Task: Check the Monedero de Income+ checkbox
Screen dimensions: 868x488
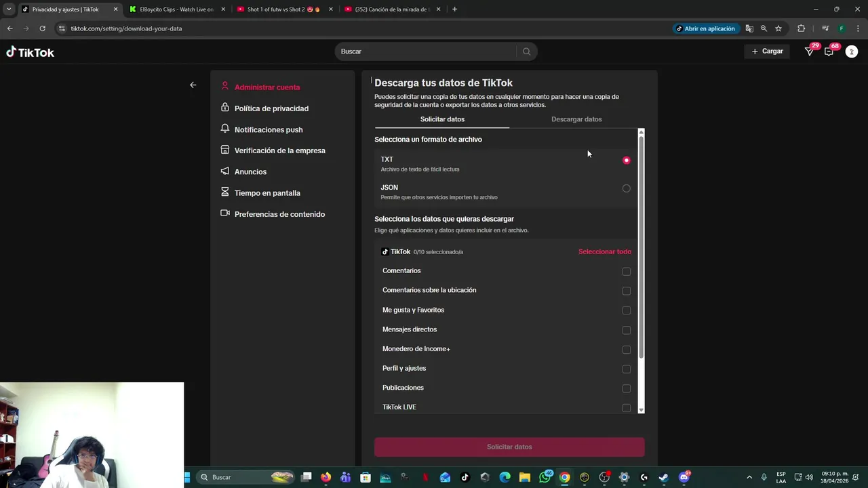Action: tap(626, 350)
